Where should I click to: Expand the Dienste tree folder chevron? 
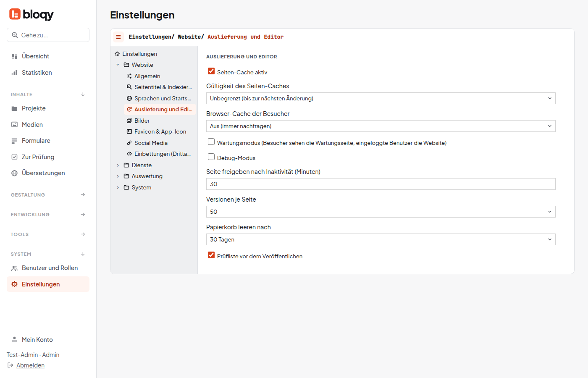point(118,165)
